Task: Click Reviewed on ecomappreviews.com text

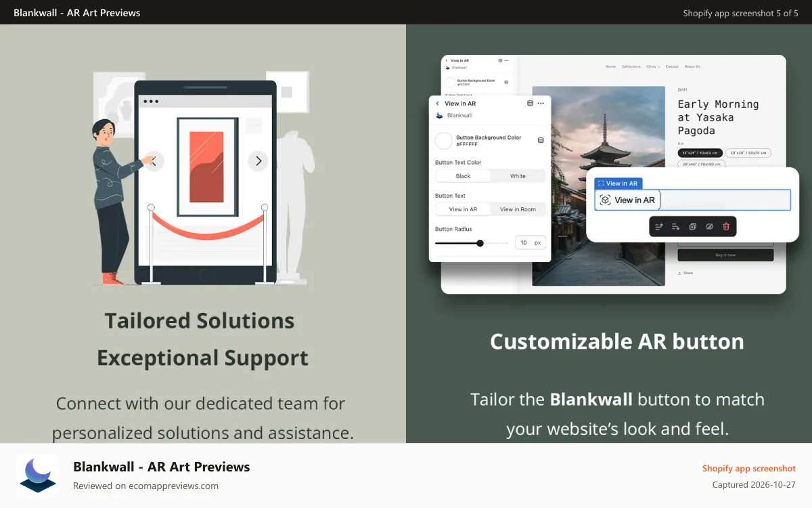Action: (x=145, y=486)
